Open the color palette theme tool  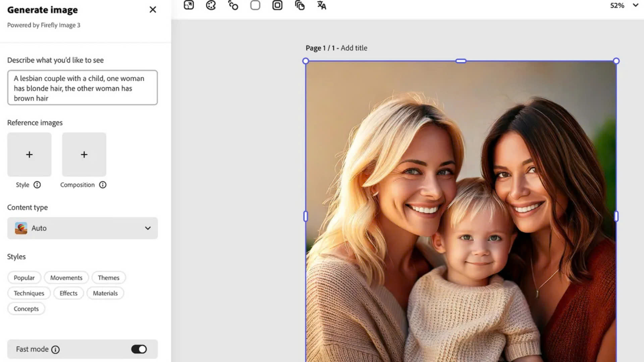click(x=211, y=5)
